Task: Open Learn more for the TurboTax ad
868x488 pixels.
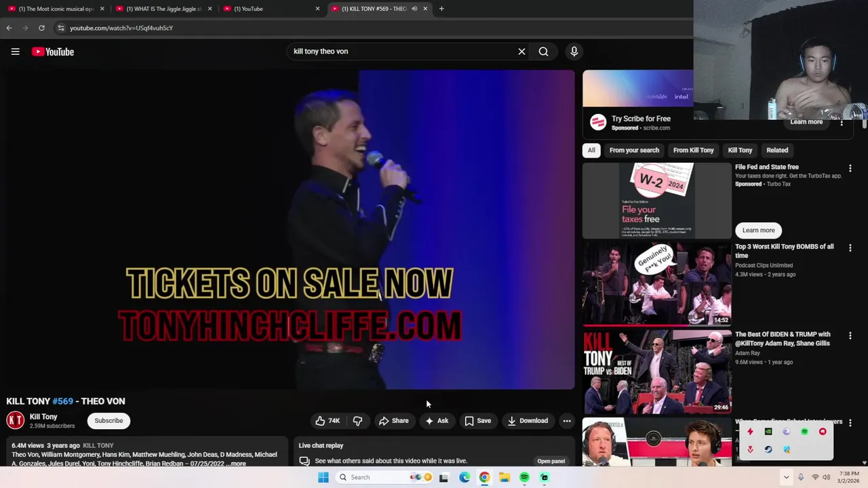Action: [x=758, y=230]
